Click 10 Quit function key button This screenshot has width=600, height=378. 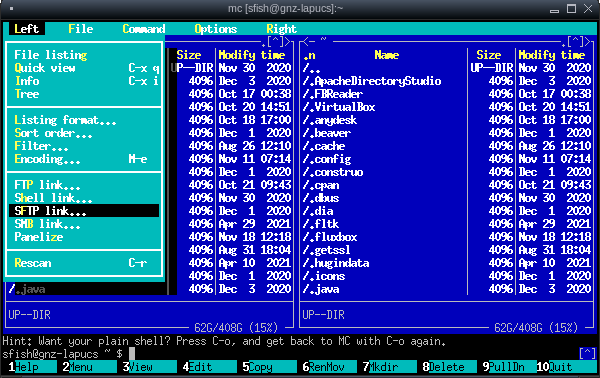[566, 367]
